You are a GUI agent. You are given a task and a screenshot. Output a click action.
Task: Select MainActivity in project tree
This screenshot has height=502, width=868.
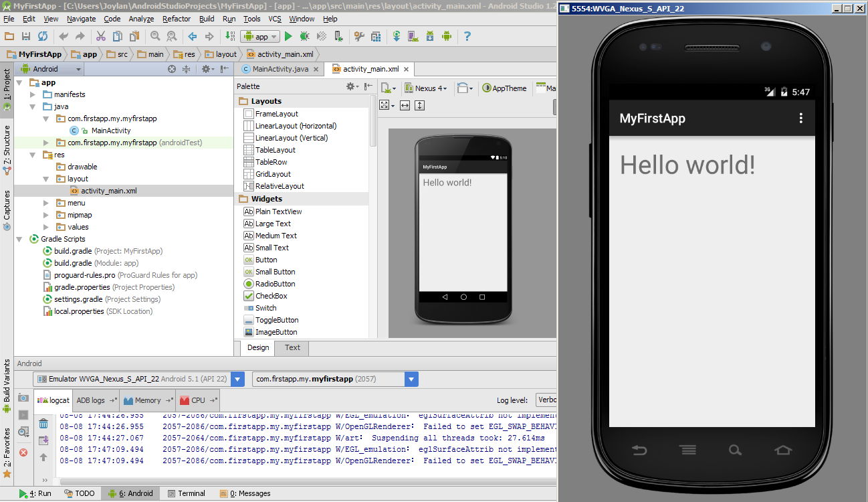111,131
